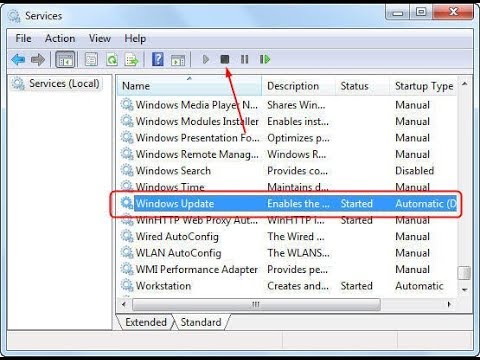The height and width of the screenshot is (360, 480).
Task: Click the gear icon beside Windows Media Player
Action: click(127, 105)
